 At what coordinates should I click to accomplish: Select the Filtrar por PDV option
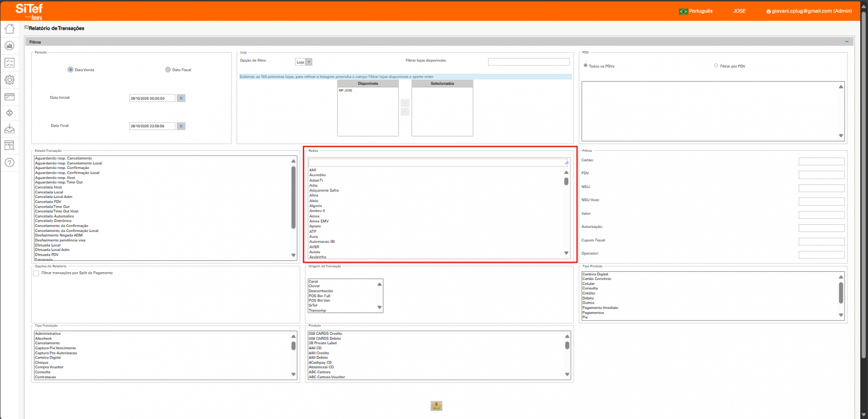[716, 66]
